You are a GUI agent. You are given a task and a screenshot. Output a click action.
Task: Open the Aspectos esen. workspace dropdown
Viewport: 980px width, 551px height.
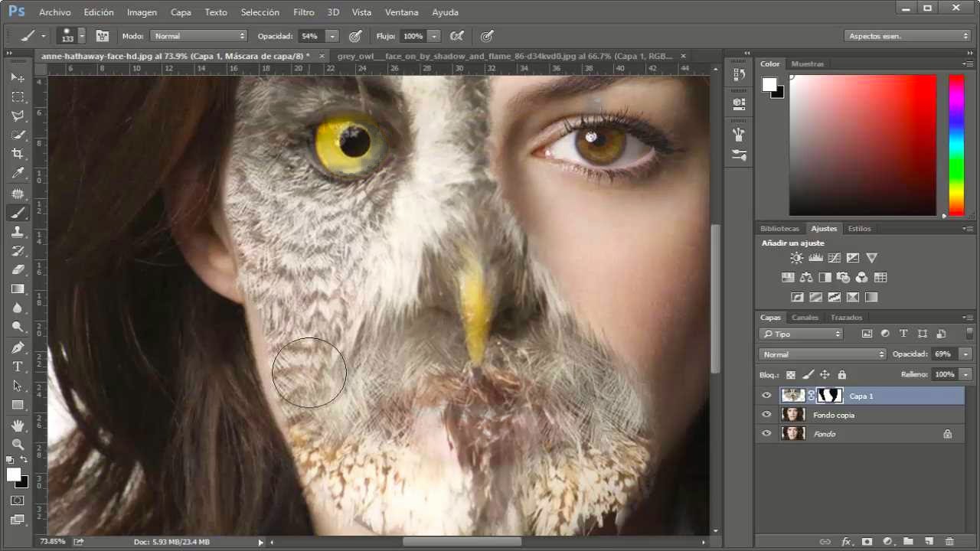pyautogui.click(x=908, y=36)
